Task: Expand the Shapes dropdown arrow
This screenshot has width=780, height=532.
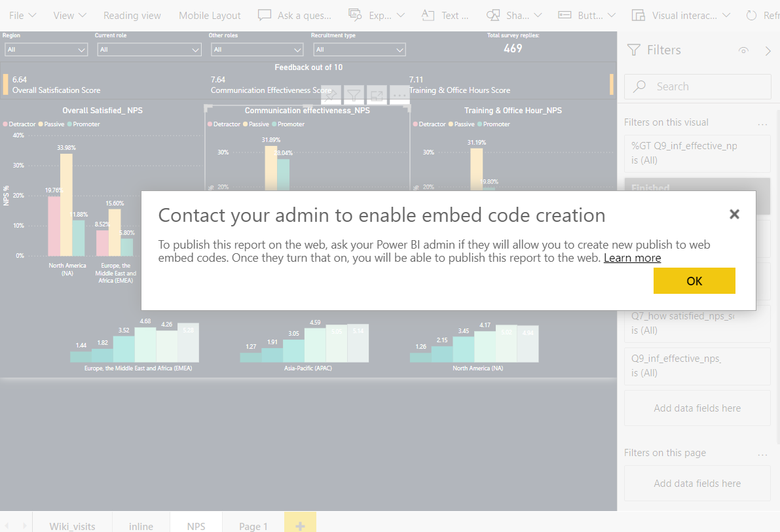Action: [538, 16]
